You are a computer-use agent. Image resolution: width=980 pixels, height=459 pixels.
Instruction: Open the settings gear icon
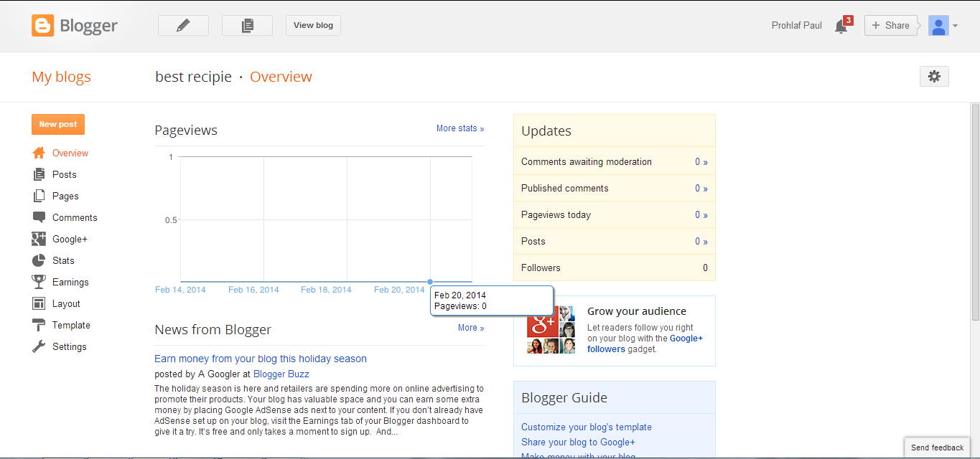[x=934, y=77]
